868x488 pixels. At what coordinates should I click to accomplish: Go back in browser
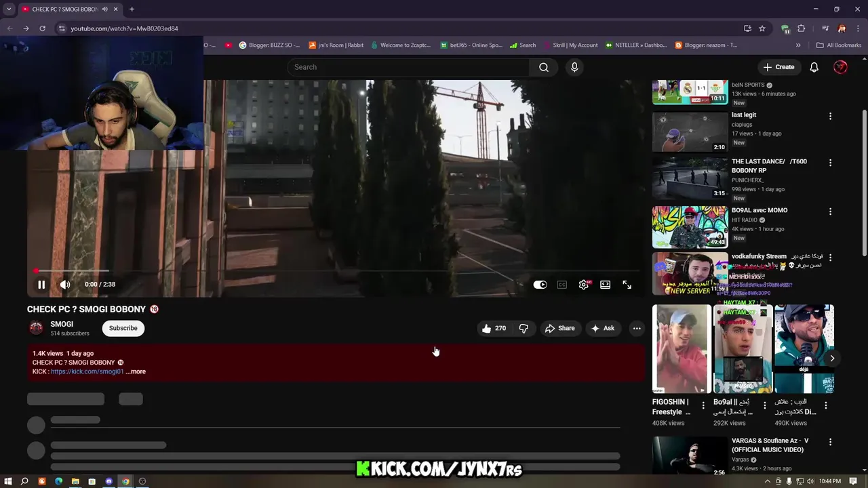click(x=9, y=28)
